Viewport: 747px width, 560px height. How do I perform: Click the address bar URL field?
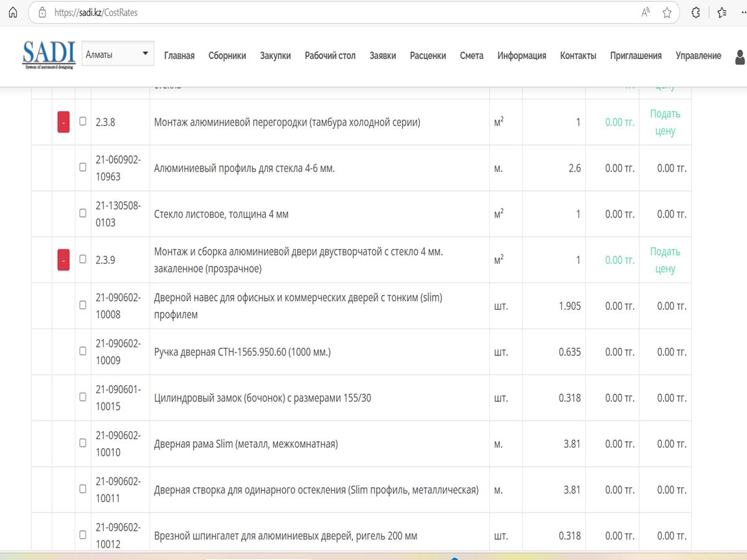311,12
